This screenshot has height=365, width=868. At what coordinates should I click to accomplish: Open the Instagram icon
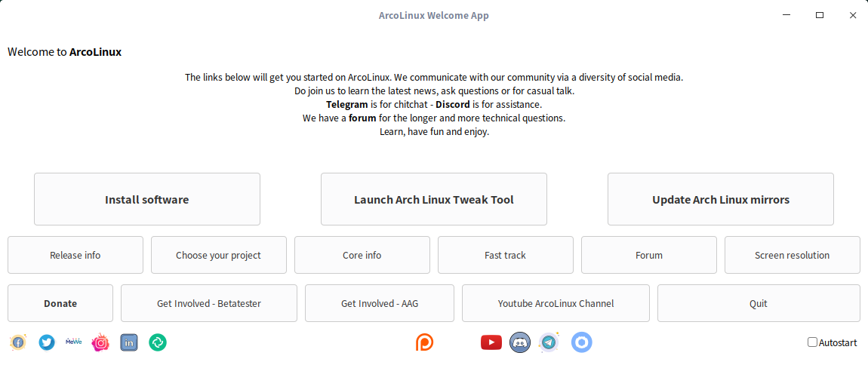(100, 342)
